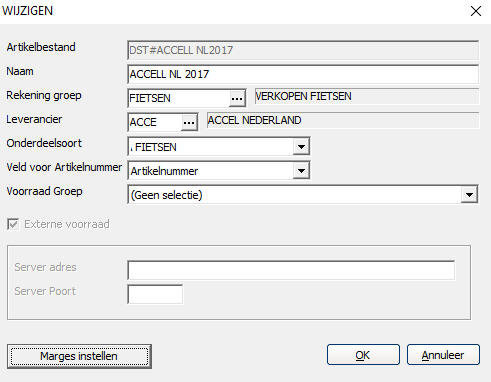The image size is (491, 382).
Task: Click the Server Poort label
Action: (45, 291)
